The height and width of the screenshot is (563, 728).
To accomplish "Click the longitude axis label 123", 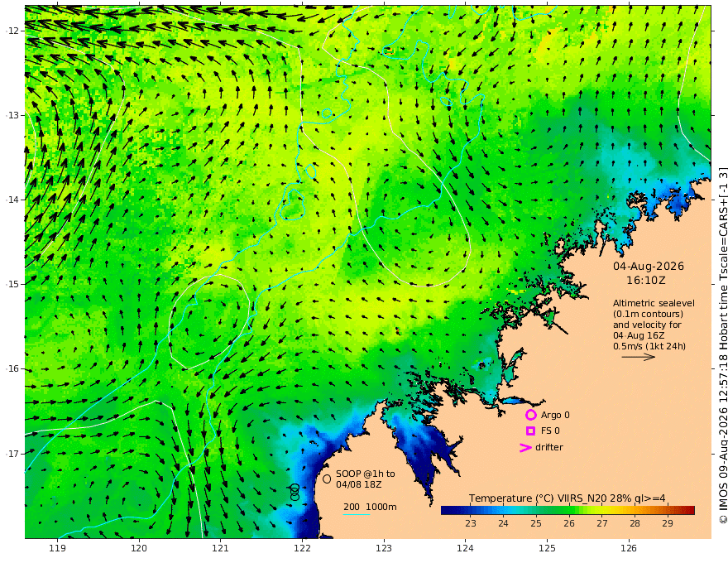I will click(384, 549).
